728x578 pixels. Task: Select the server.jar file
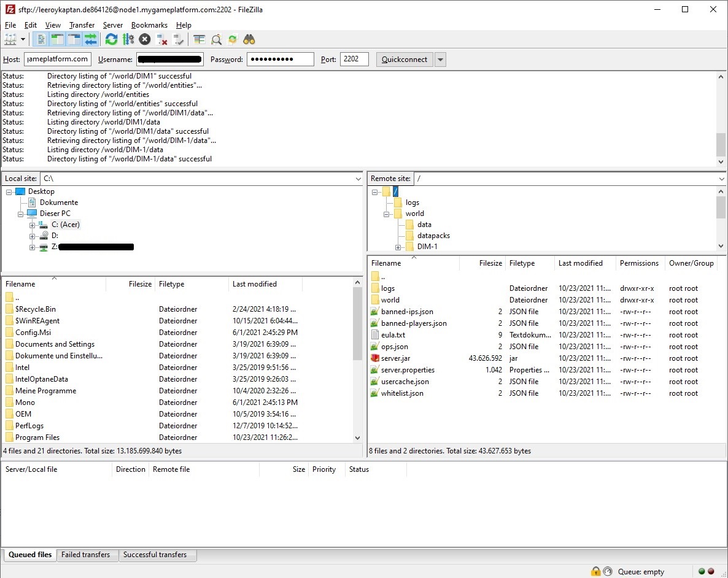395,358
